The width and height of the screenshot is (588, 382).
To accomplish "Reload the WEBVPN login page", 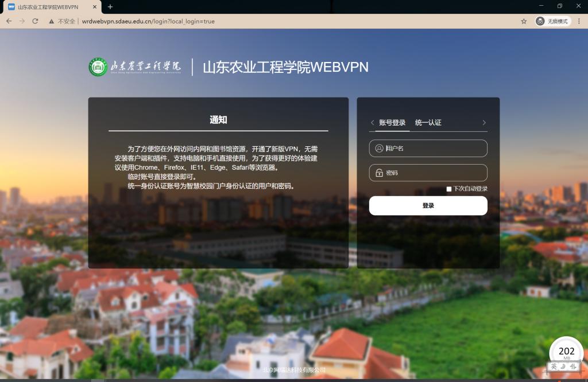I will (x=35, y=21).
